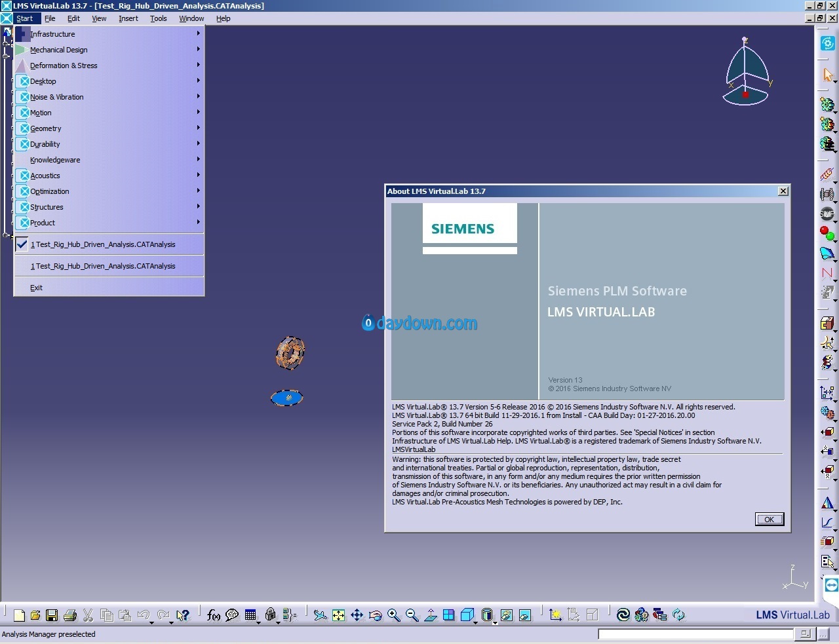Choose Exit from the Start menu
Image resolution: width=839 pixels, height=644 pixels.
click(x=109, y=288)
